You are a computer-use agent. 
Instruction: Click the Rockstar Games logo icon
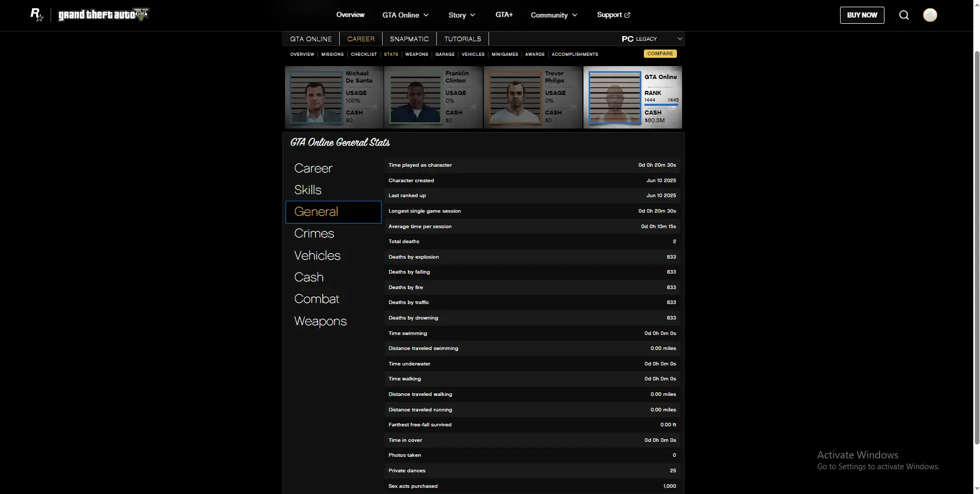(37, 15)
